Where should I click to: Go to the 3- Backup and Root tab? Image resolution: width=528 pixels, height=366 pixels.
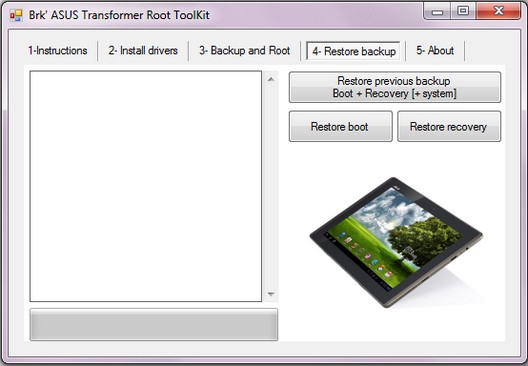[x=244, y=51]
